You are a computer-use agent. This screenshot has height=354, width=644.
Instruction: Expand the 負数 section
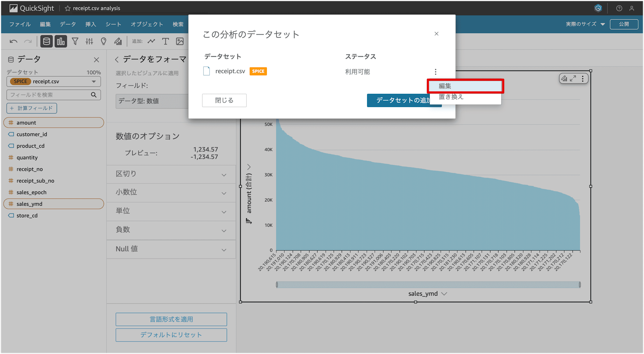171,230
